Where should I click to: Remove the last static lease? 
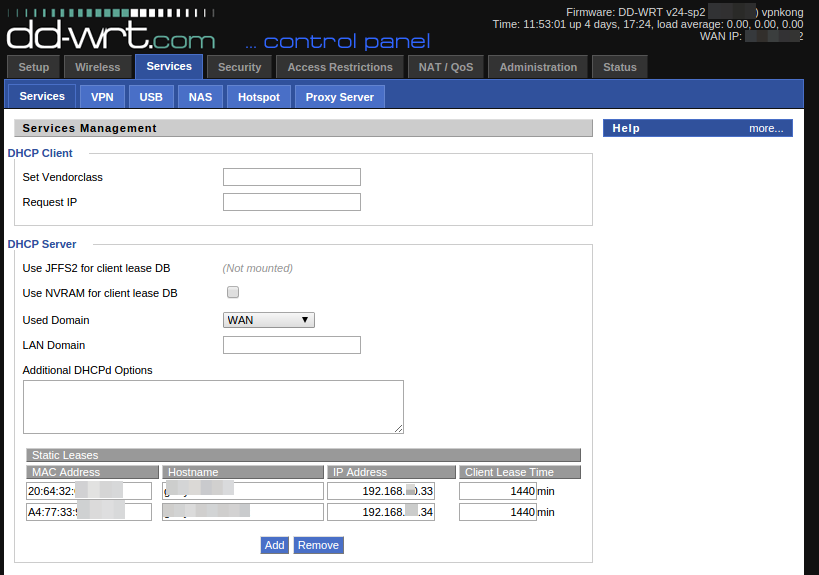[318, 545]
